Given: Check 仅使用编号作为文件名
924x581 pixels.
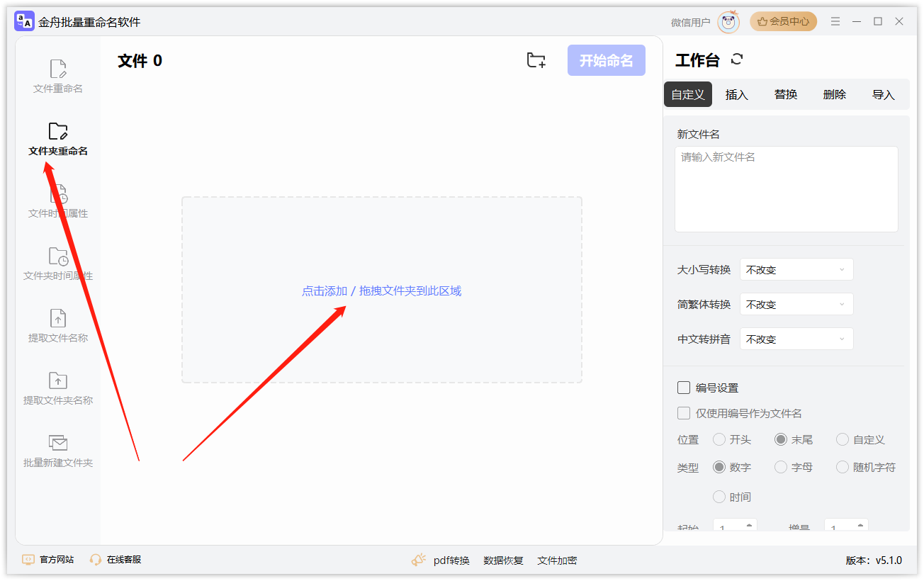Looking at the screenshot, I should coord(684,413).
